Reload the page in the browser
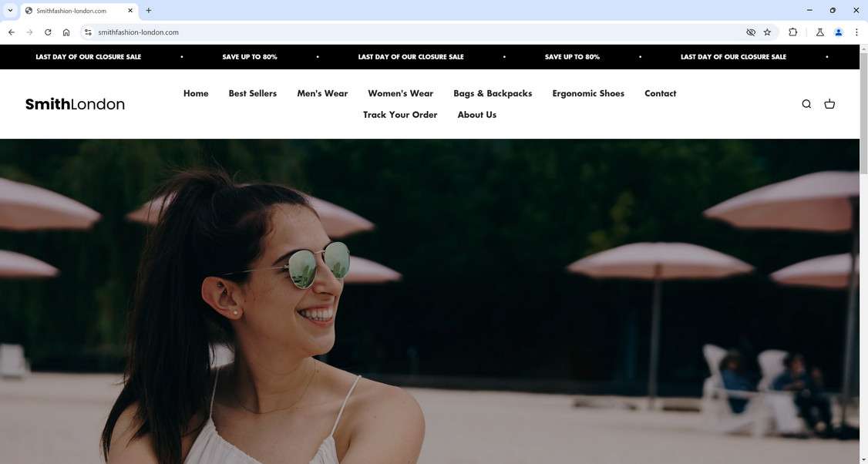The image size is (868, 464). pyautogui.click(x=47, y=32)
